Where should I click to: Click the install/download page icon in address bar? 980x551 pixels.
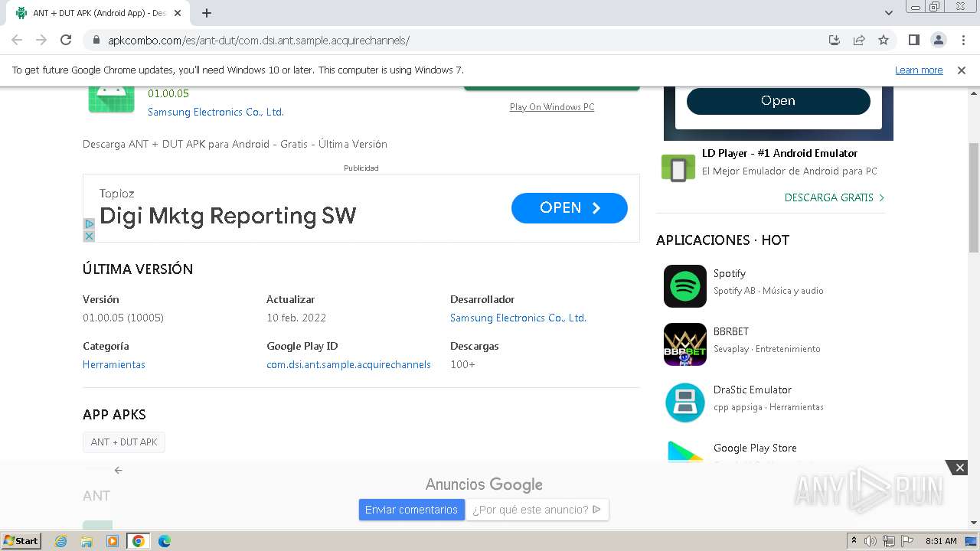(x=835, y=40)
